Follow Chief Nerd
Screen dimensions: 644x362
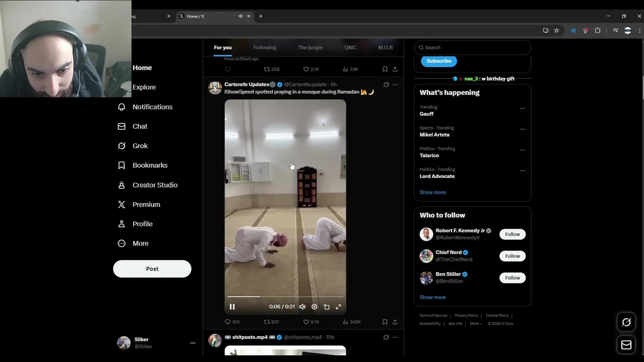point(512,256)
